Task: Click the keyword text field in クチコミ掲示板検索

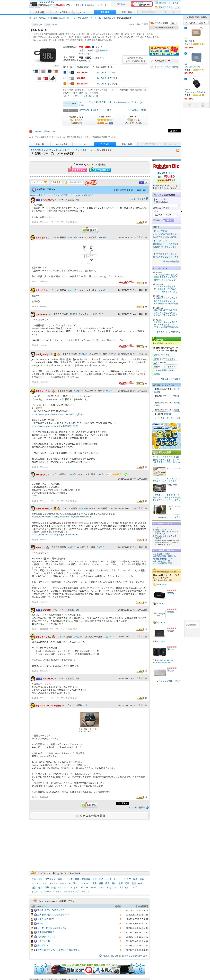Action: pos(166,205)
